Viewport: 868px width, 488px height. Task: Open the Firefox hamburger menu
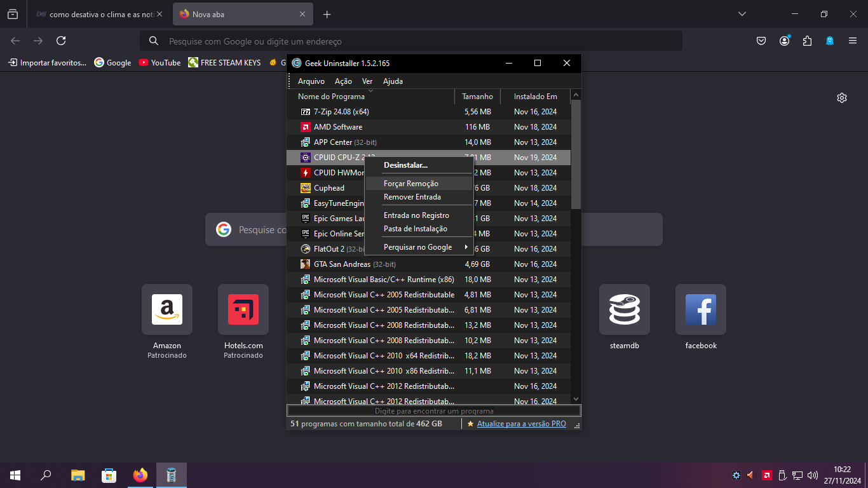coord(853,41)
